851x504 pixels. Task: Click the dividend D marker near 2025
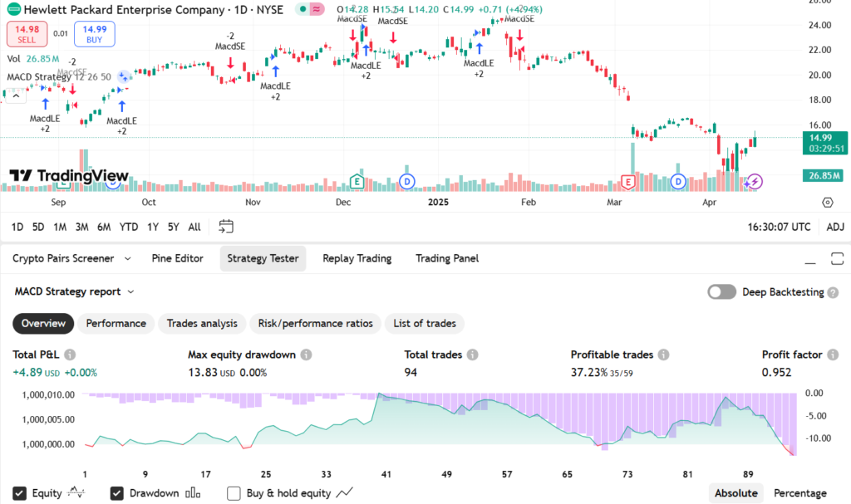407,182
